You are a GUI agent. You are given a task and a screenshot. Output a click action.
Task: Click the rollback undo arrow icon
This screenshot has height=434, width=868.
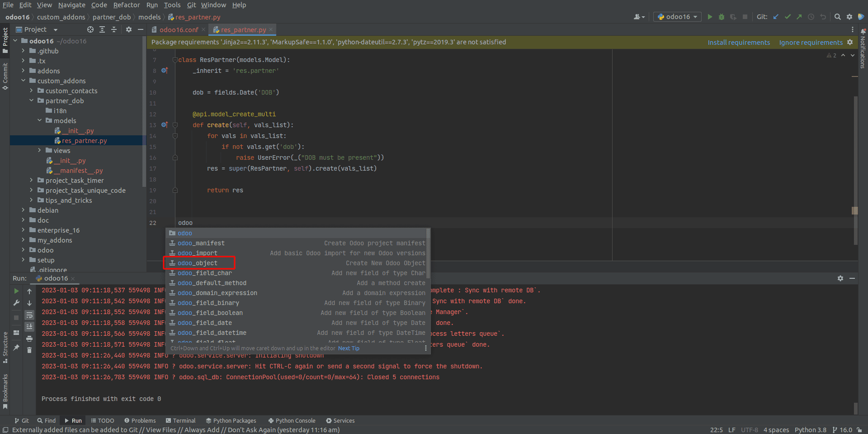pos(823,17)
